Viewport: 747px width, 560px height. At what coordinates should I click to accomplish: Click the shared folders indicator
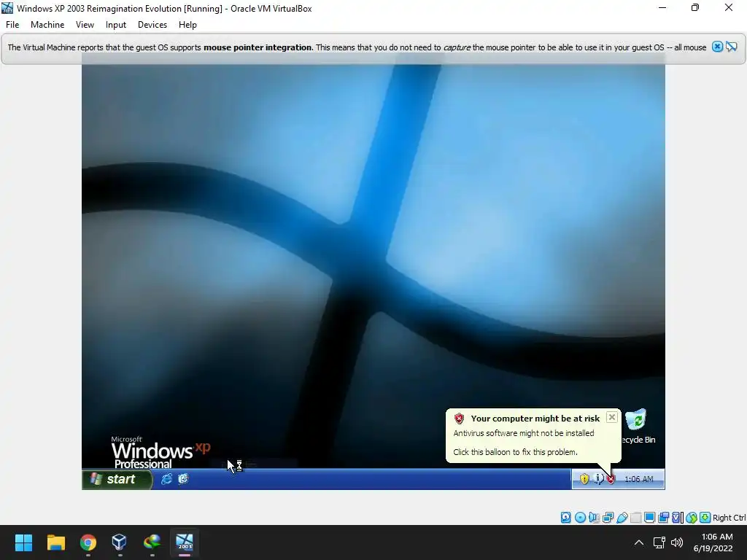[635, 518]
